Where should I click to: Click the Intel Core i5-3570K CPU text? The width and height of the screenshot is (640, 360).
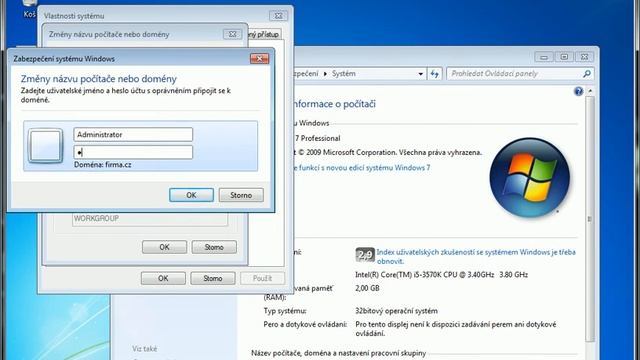tap(441, 275)
